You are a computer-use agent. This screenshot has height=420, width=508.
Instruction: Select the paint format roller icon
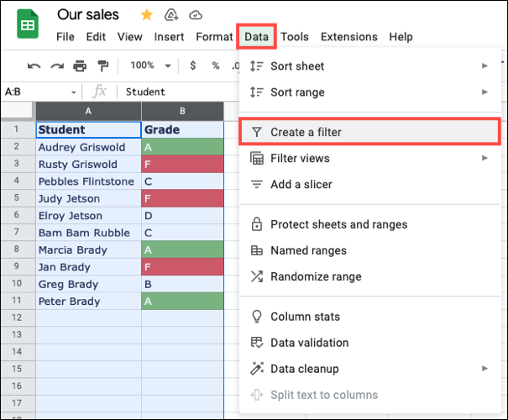click(x=102, y=66)
